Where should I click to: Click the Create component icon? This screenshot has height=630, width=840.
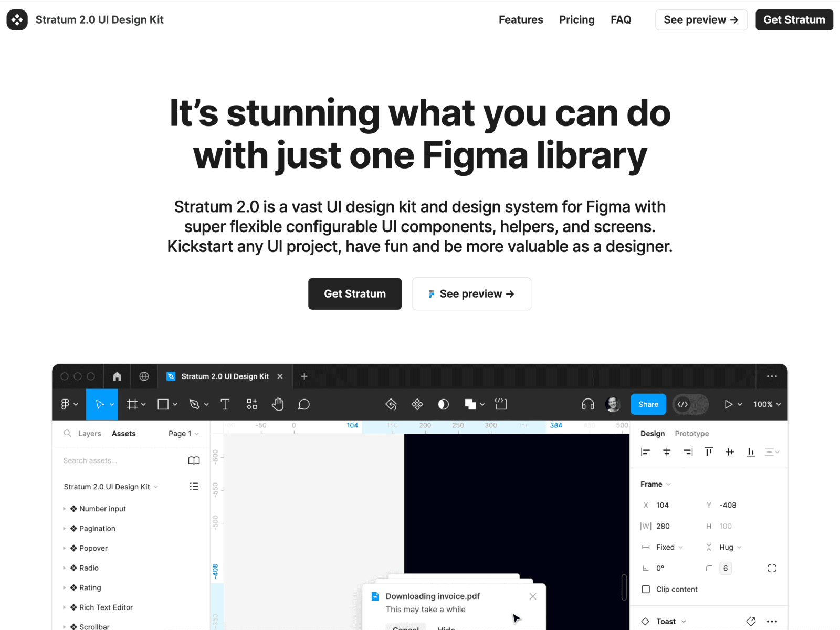[x=417, y=404]
